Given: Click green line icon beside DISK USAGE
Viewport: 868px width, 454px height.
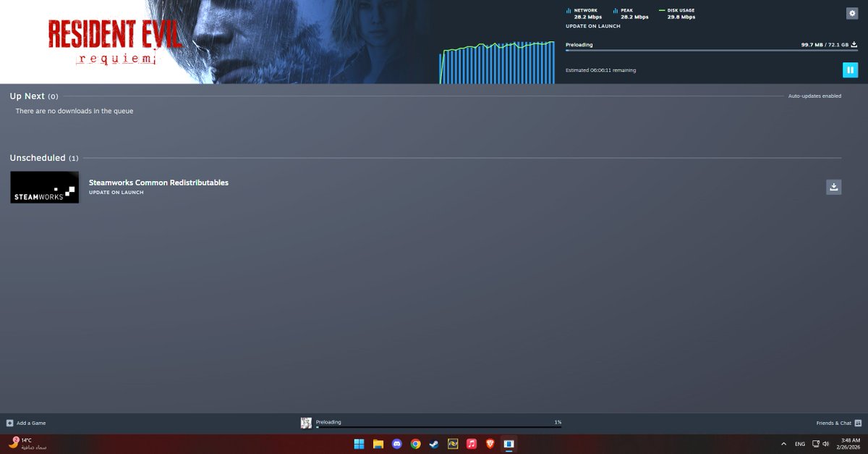Looking at the screenshot, I should [662, 11].
